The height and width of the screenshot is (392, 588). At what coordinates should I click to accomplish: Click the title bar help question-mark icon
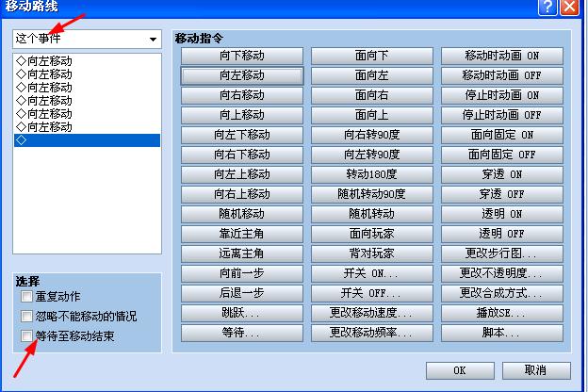547,7
